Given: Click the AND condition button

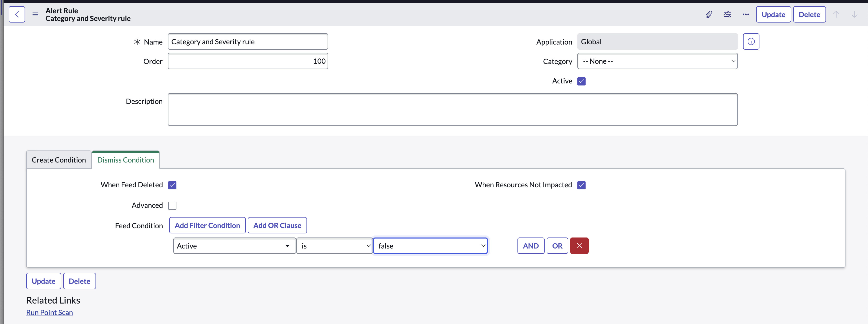Looking at the screenshot, I should [x=531, y=246].
